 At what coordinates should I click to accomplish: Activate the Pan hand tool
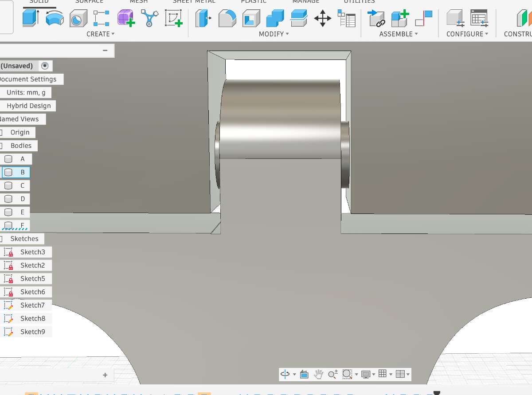(x=318, y=374)
